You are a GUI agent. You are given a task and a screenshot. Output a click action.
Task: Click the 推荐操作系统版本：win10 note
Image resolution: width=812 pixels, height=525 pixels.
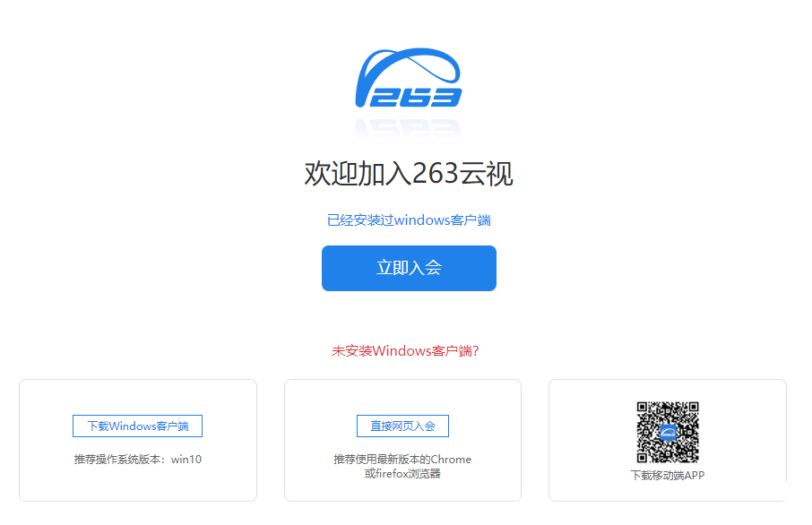click(x=138, y=460)
